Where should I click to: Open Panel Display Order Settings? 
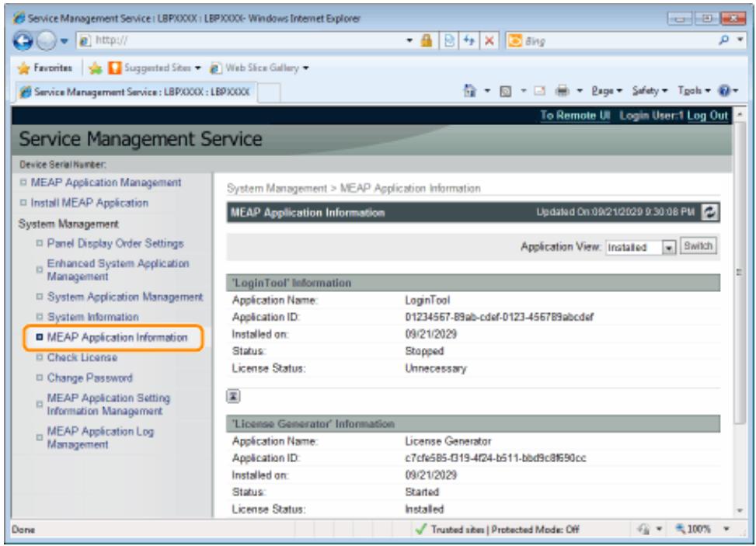115,243
